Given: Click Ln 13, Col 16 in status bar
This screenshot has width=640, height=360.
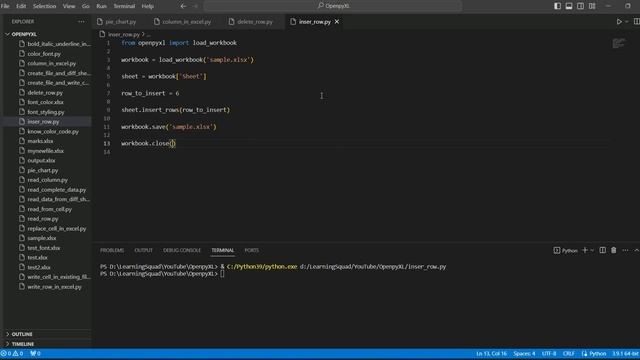Looking at the screenshot, I should pos(491,353).
